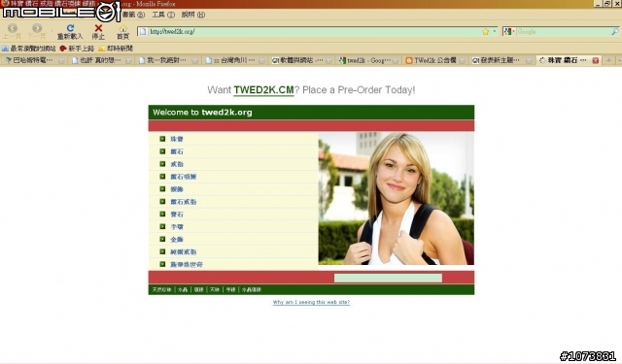Viewport: 622px width, 364px height.
Task: Open the 最常瀏覽的網站 bookmark folder
Action: pyautogui.click(x=28, y=49)
